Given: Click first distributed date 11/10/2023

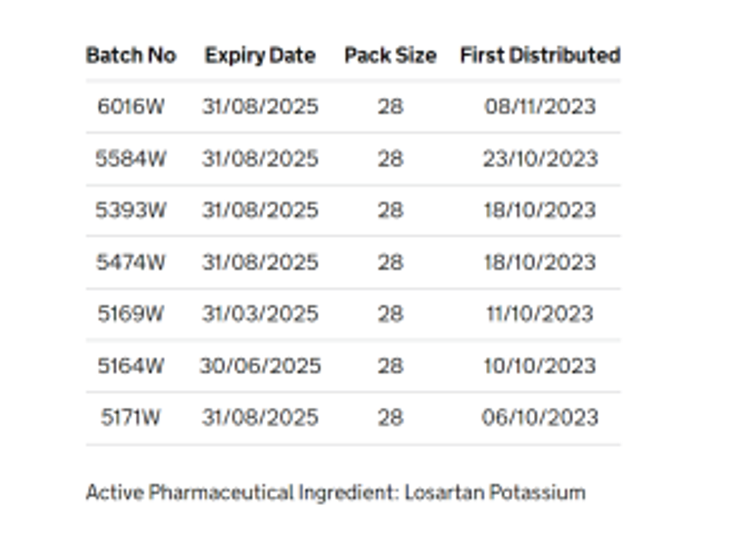Looking at the screenshot, I should click(x=540, y=314).
